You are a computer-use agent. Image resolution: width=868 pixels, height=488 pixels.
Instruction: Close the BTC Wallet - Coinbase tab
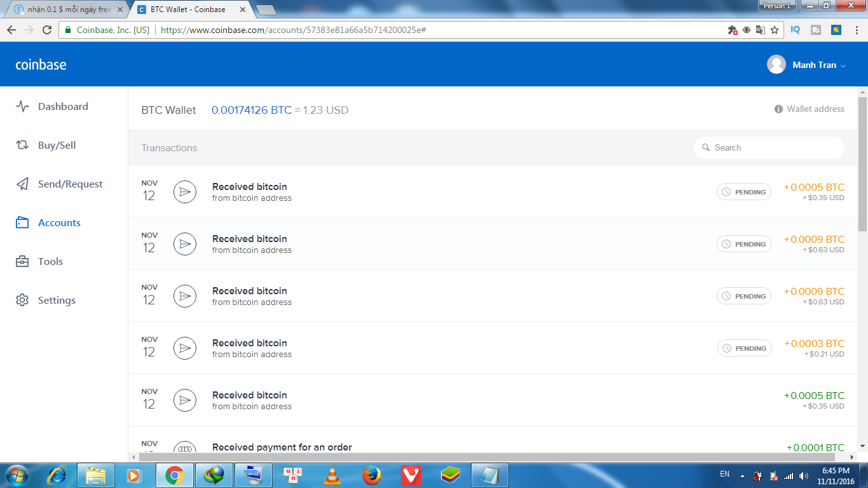point(243,10)
